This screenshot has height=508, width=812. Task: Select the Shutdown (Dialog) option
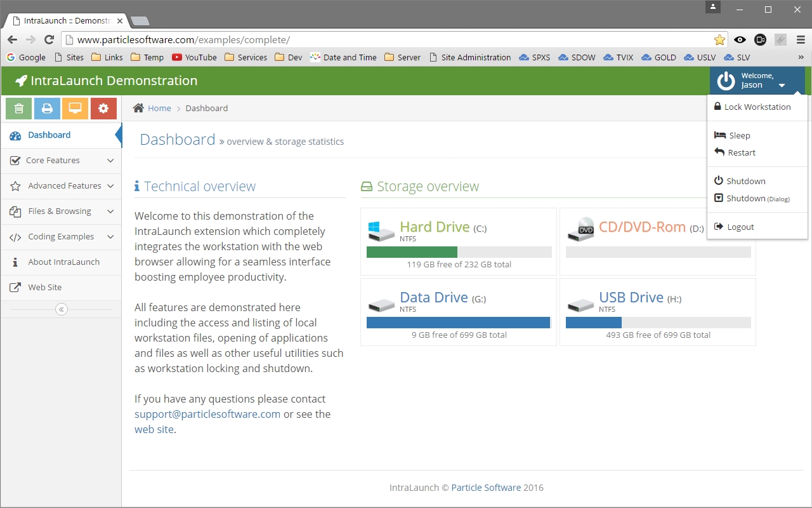(757, 198)
